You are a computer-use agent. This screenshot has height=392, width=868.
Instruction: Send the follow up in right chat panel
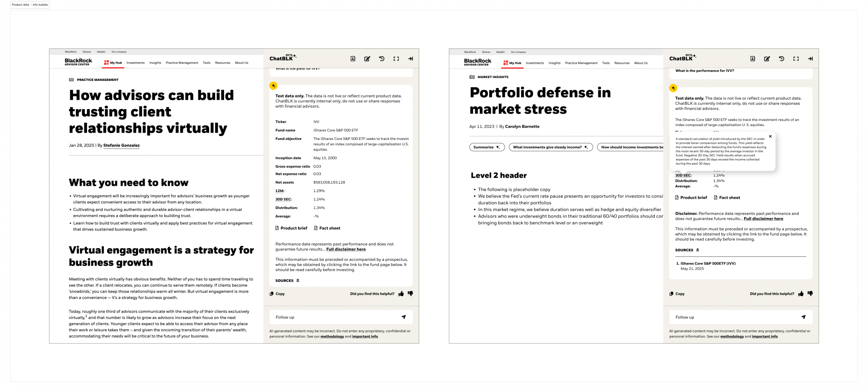pyautogui.click(x=803, y=317)
